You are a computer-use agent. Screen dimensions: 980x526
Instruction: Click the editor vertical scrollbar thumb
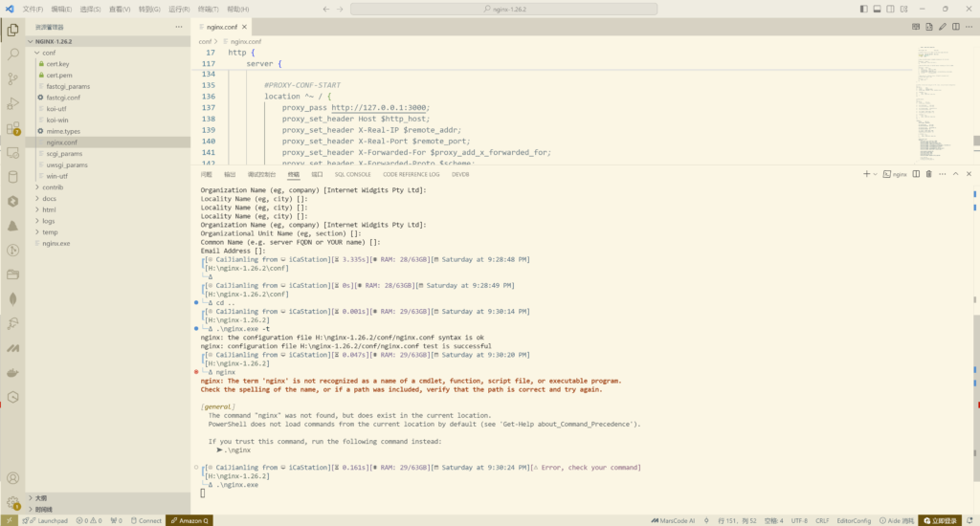tap(976, 142)
